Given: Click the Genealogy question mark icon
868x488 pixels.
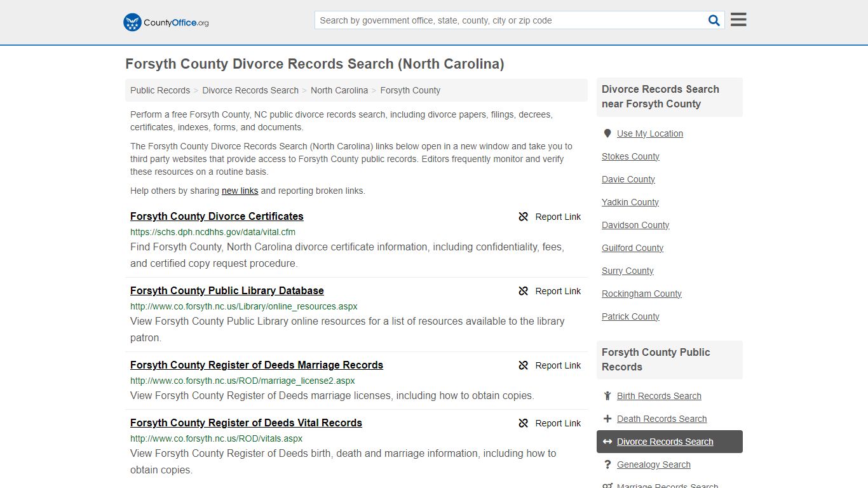Looking at the screenshot, I should [607, 464].
